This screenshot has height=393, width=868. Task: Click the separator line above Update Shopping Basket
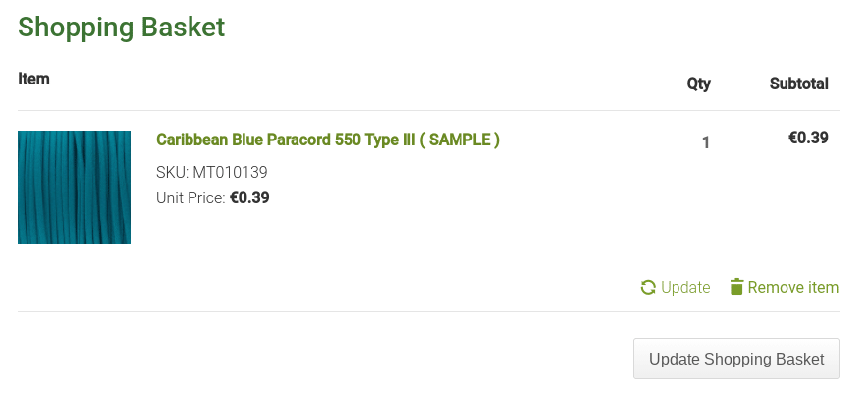point(428,312)
